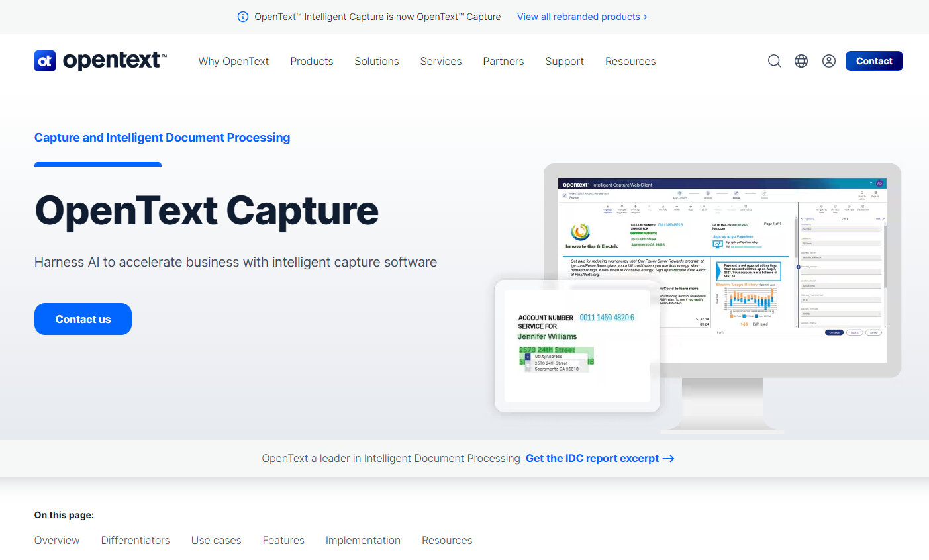Jump to Resources section on this page

pos(447,540)
